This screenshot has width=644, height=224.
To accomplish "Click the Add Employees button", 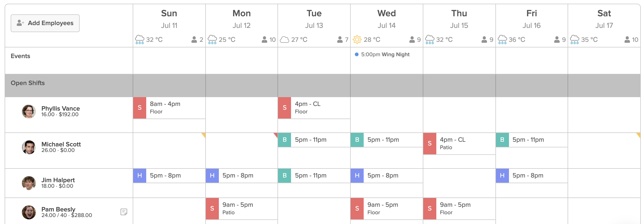I will (45, 23).
